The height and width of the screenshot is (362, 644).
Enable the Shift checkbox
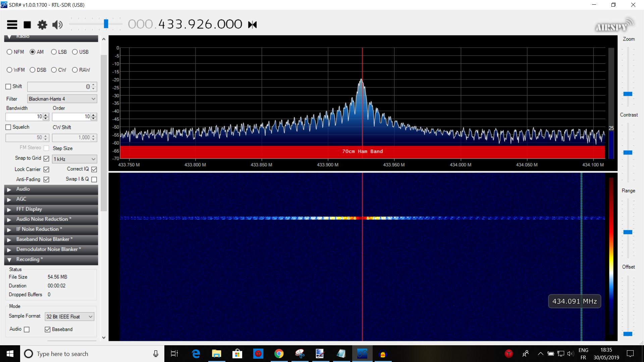click(8, 86)
